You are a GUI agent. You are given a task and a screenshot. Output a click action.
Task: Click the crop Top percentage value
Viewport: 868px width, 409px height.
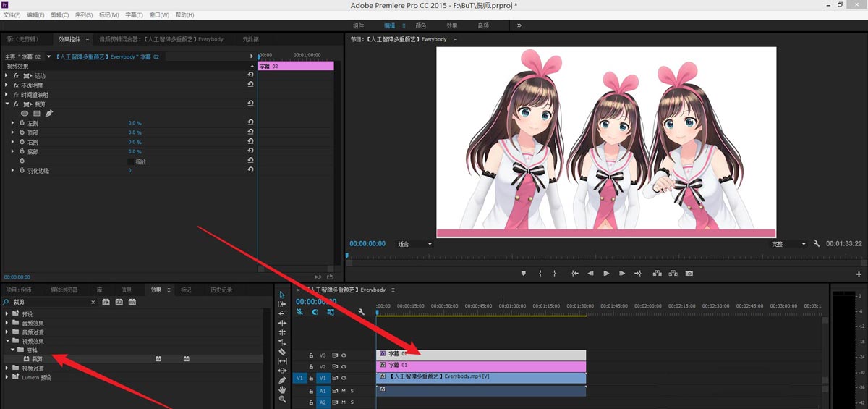click(x=135, y=132)
